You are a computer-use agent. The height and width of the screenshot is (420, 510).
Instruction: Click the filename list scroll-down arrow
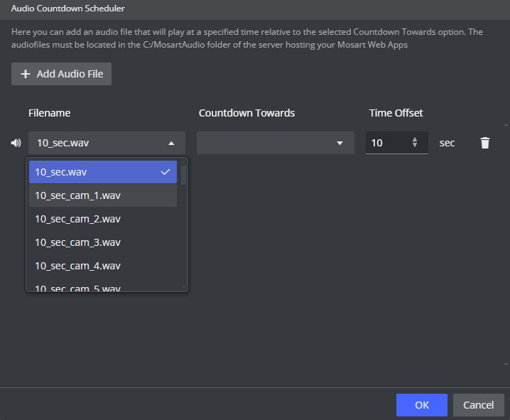[x=183, y=287]
